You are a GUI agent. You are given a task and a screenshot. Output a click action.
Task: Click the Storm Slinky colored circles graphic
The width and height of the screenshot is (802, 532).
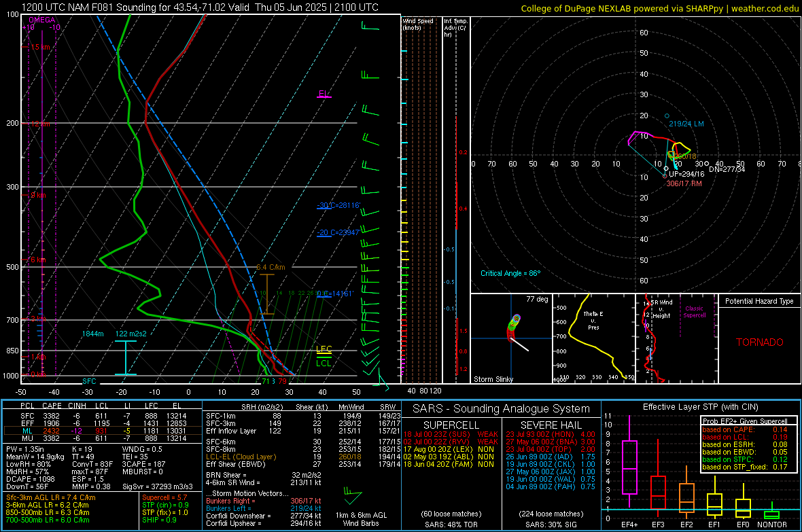pos(514,328)
